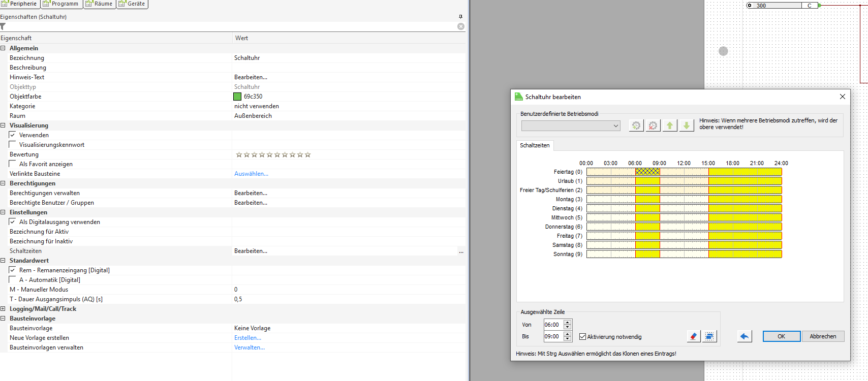This screenshot has height=381, width=868.
Task: Click the 'Erstellen...' link for new template
Action: pos(247,338)
